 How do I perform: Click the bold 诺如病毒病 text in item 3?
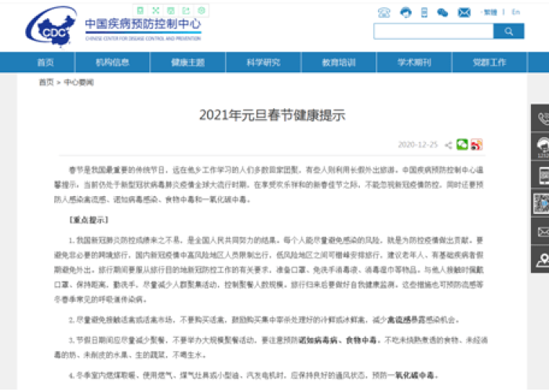317,340
